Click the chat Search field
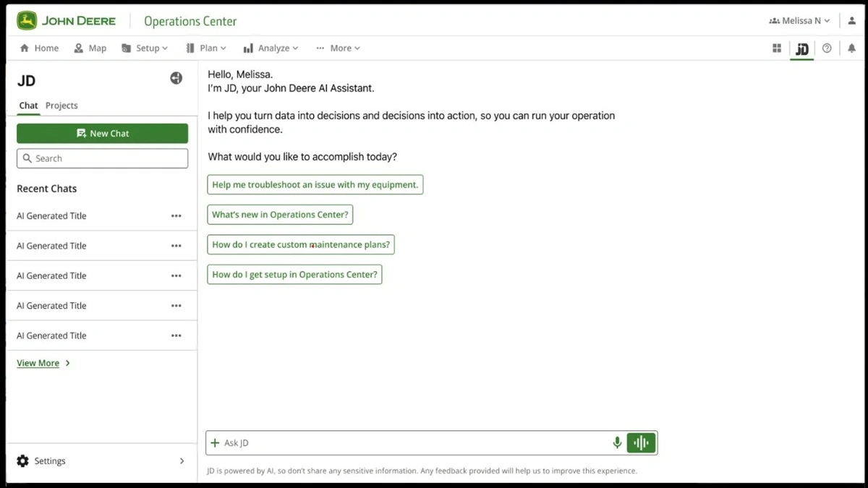The width and height of the screenshot is (868, 488). [x=102, y=158]
